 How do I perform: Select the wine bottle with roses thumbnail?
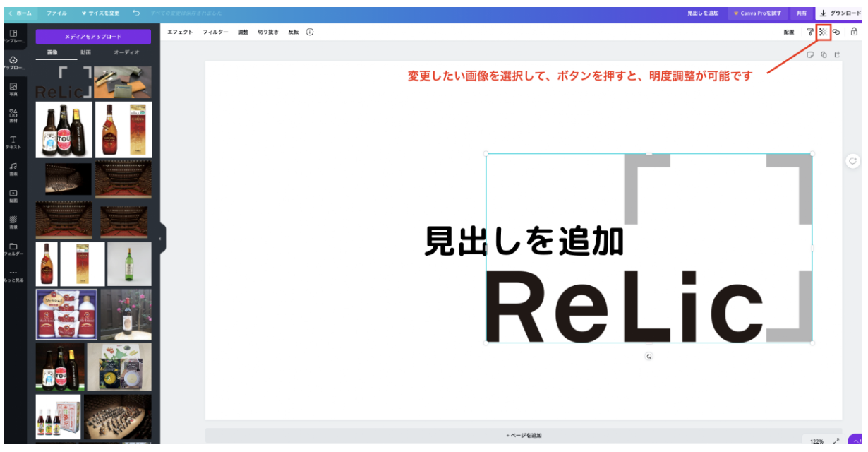[126, 314]
